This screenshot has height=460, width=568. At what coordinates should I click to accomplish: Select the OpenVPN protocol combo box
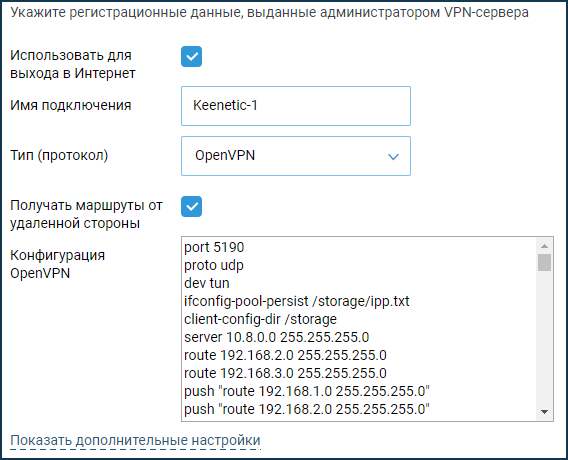tap(296, 156)
